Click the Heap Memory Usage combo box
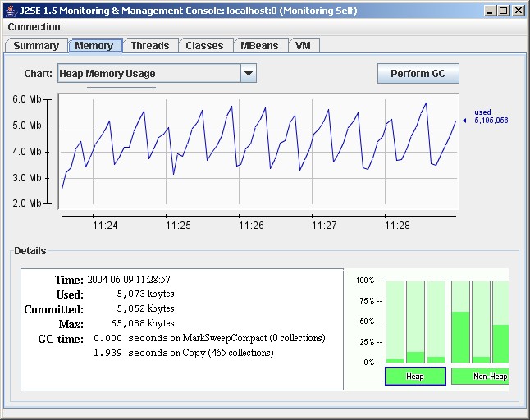This screenshot has height=420, width=530. click(148, 74)
